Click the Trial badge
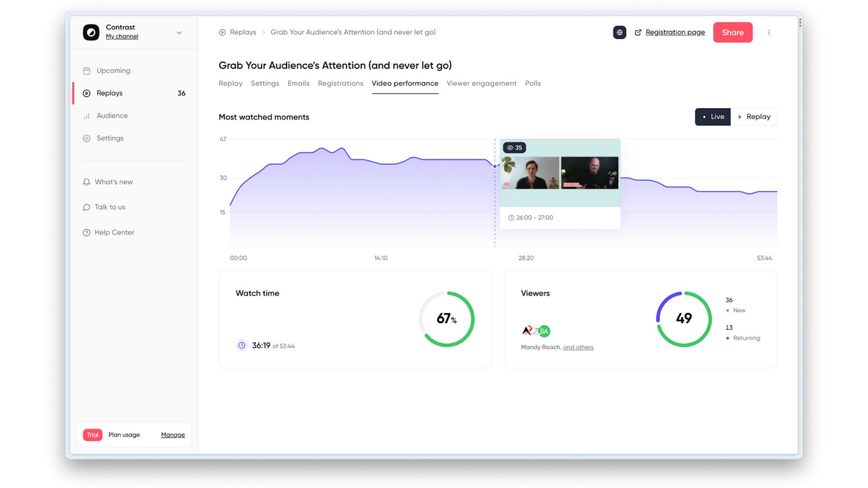868x488 pixels. point(93,435)
